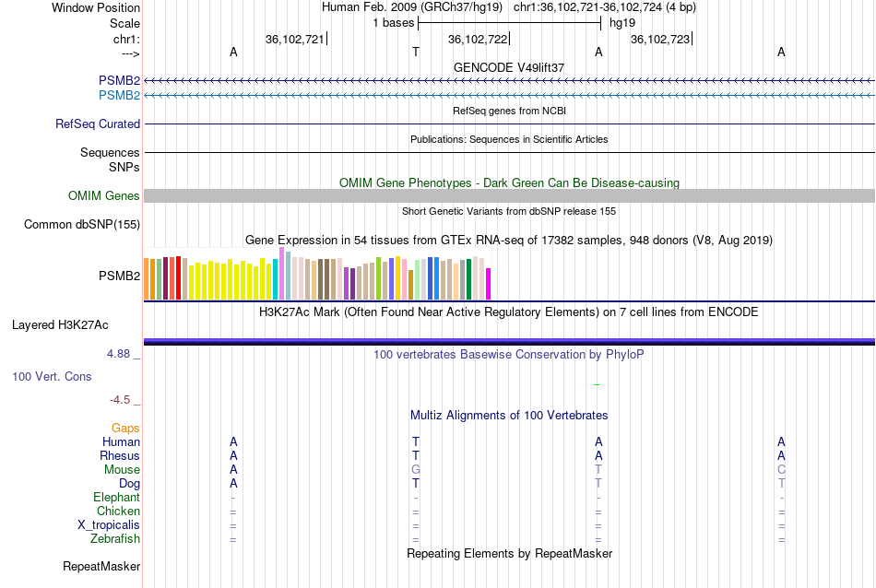Click the gray OMIM Genes bar

tap(509, 195)
